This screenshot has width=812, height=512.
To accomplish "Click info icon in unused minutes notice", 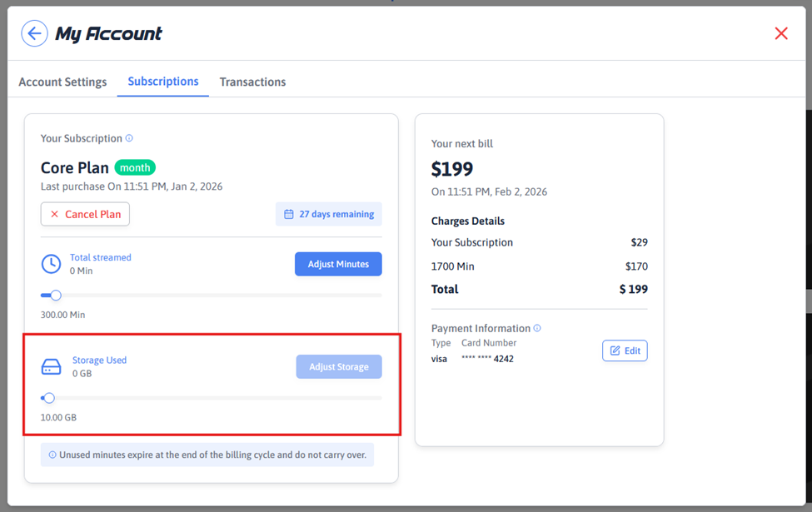I will click(x=52, y=455).
